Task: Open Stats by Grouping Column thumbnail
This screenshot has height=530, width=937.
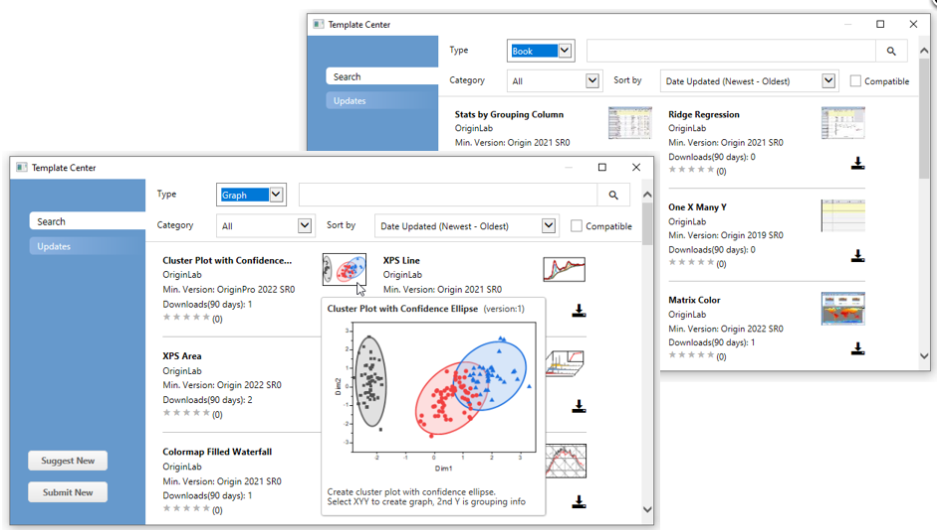Action: pyautogui.click(x=630, y=122)
